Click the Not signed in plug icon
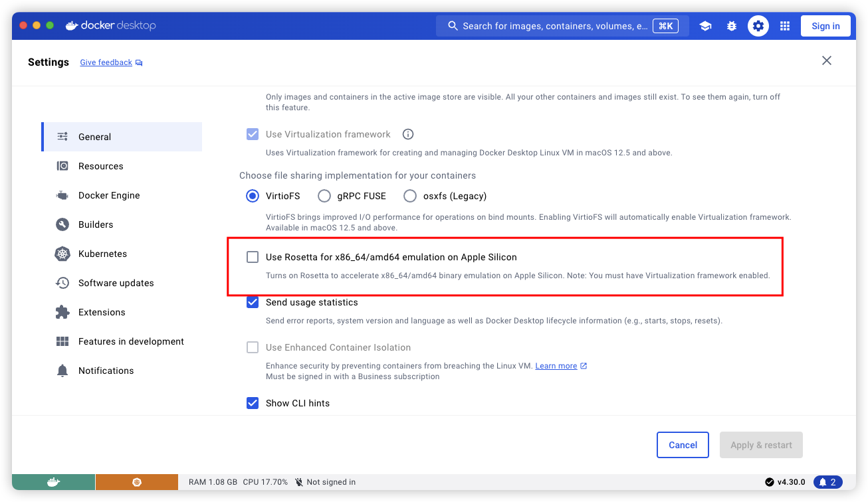This screenshot has height=502, width=868. tap(299, 482)
